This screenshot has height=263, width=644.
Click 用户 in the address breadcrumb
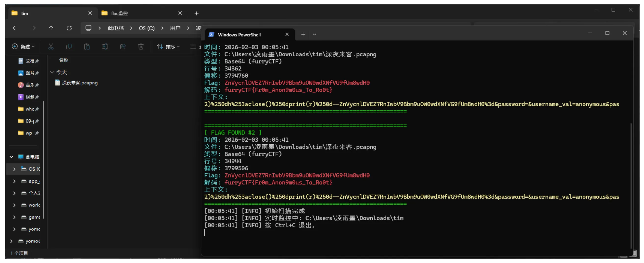coord(175,28)
